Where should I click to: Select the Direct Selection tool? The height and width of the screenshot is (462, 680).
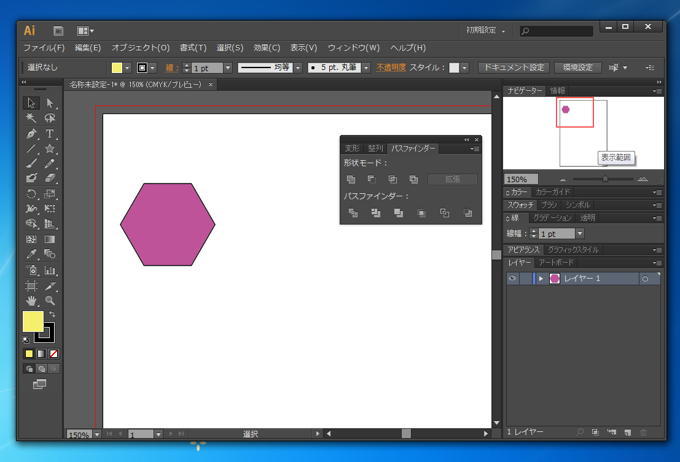pos(50,103)
